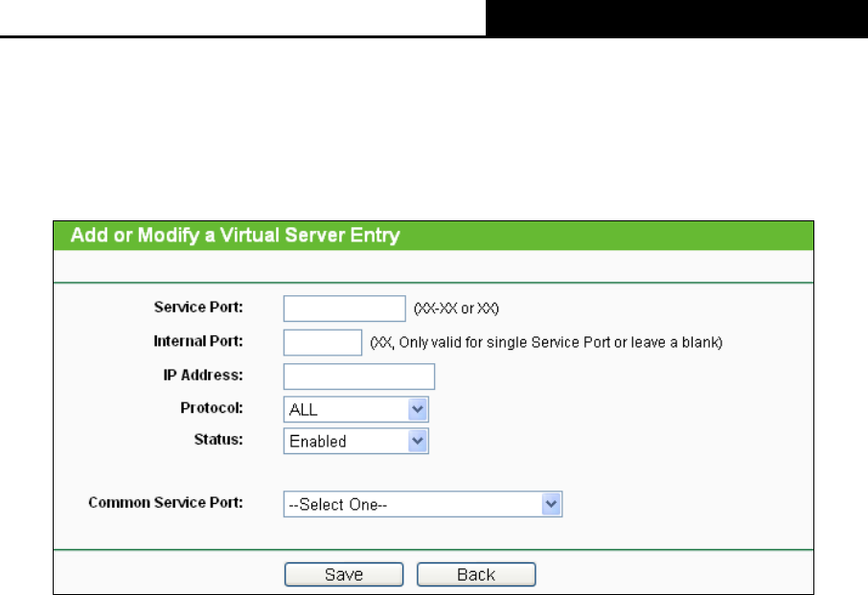The width and height of the screenshot is (868, 595).
Task: Click the Back button
Action: coord(476,575)
